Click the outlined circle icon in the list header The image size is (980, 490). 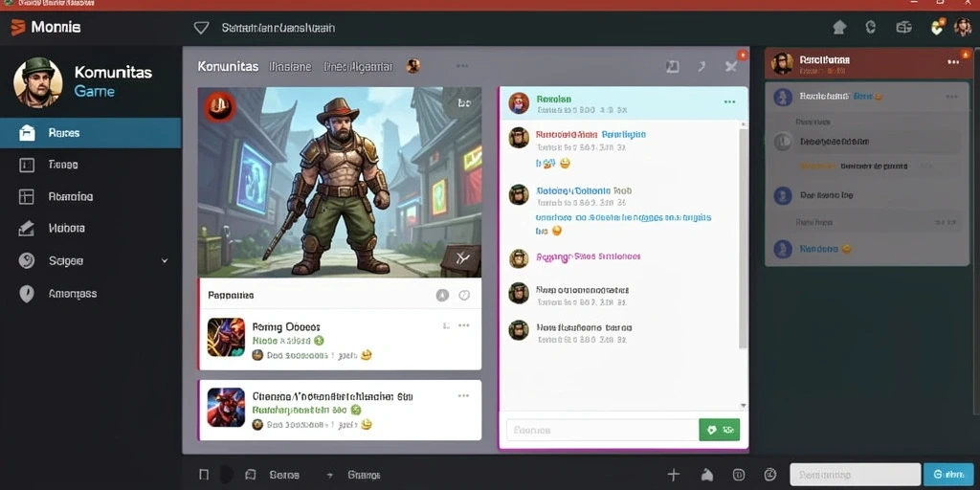(464, 296)
